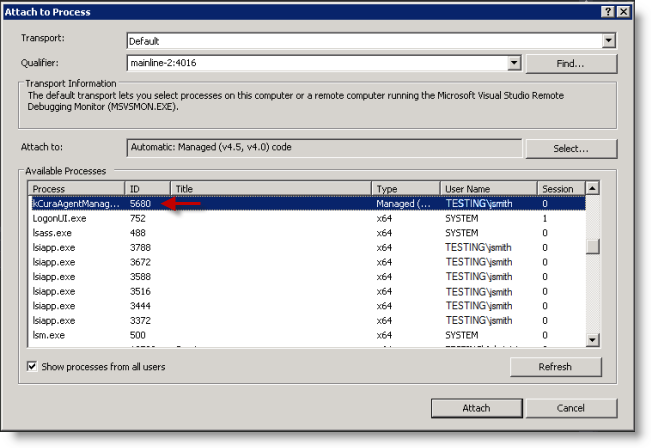Select the lsiapp.exe row with ID 3672
This screenshot has width=651, height=448.
pyautogui.click(x=308, y=262)
